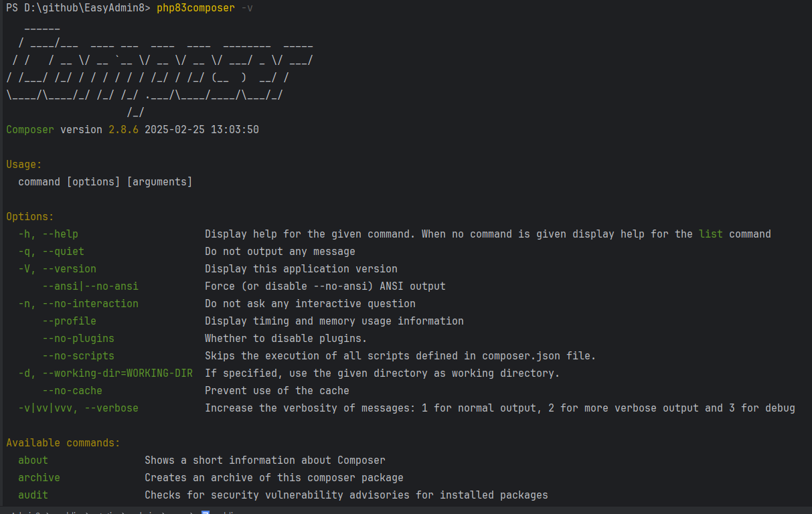Image resolution: width=812 pixels, height=514 pixels.
Task: Click the '--no-scripts' option
Action: [x=78, y=356]
